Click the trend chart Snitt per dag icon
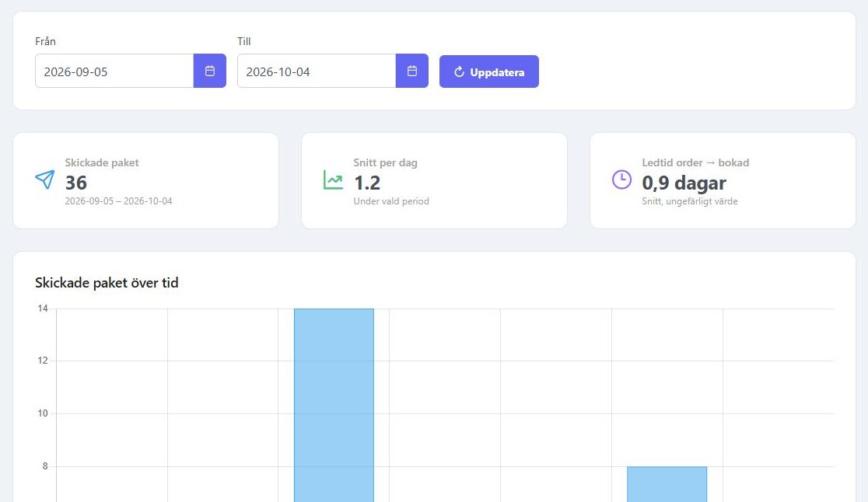 point(333,180)
